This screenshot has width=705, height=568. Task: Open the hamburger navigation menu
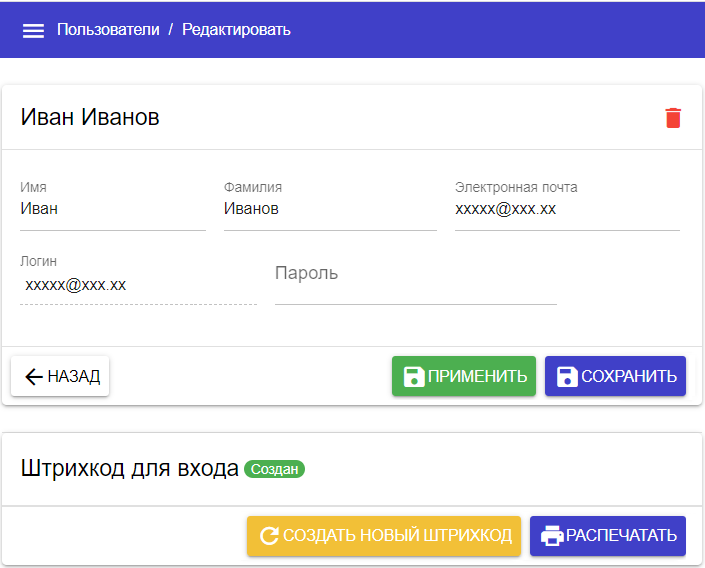coord(33,31)
